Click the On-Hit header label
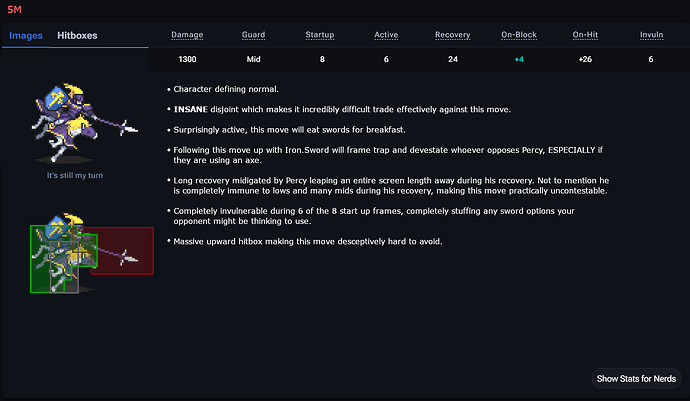The image size is (690, 401). [x=584, y=35]
